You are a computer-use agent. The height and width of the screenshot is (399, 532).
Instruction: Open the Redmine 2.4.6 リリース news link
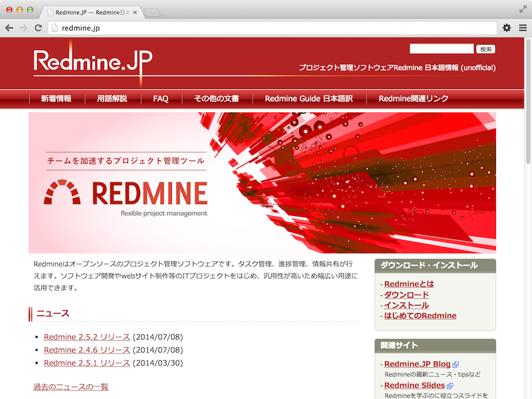click(x=87, y=350)
